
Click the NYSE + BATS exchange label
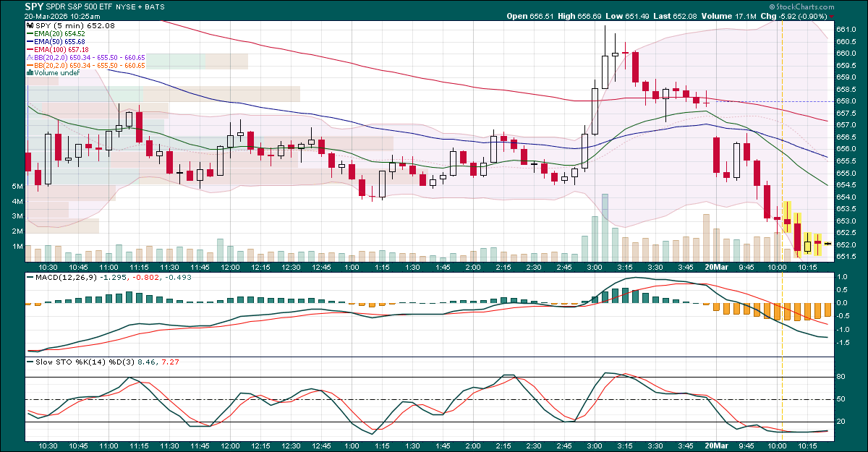click(142, 7)
